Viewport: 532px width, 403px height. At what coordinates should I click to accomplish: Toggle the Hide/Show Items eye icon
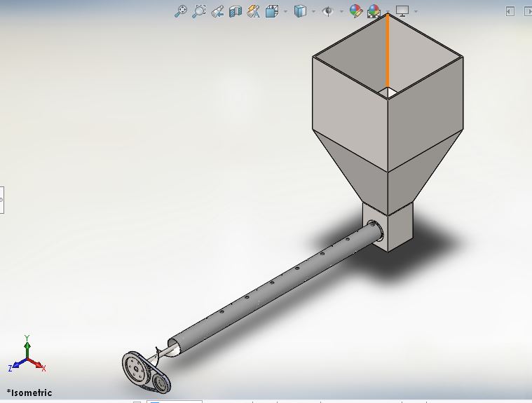pos(328,11)
